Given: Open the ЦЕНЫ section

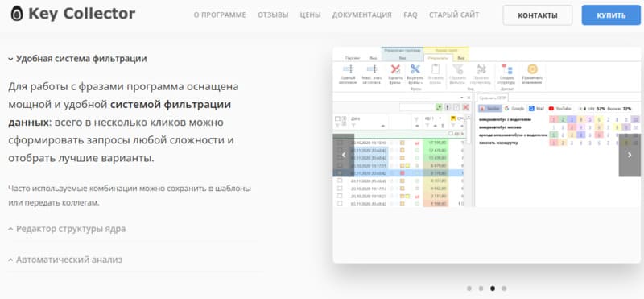Looking at the screenshot, I should (310, 15).
